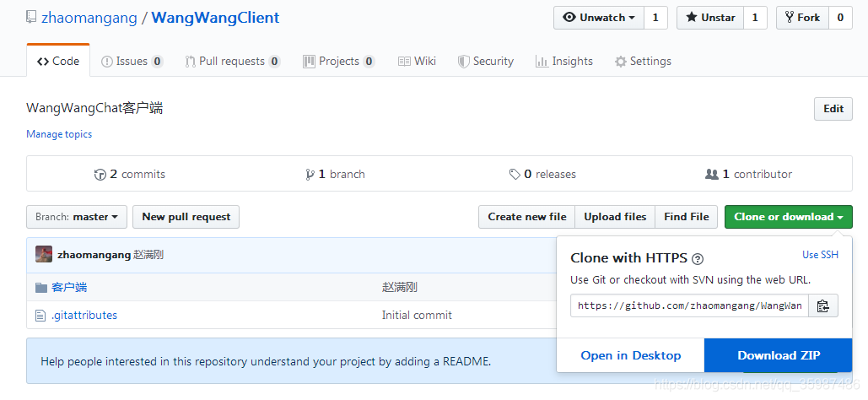Image resolution: width=868 pixels, height=400 pixels.
Task: Open the Unwatch notifications dropdown
Action: point(599,18)
